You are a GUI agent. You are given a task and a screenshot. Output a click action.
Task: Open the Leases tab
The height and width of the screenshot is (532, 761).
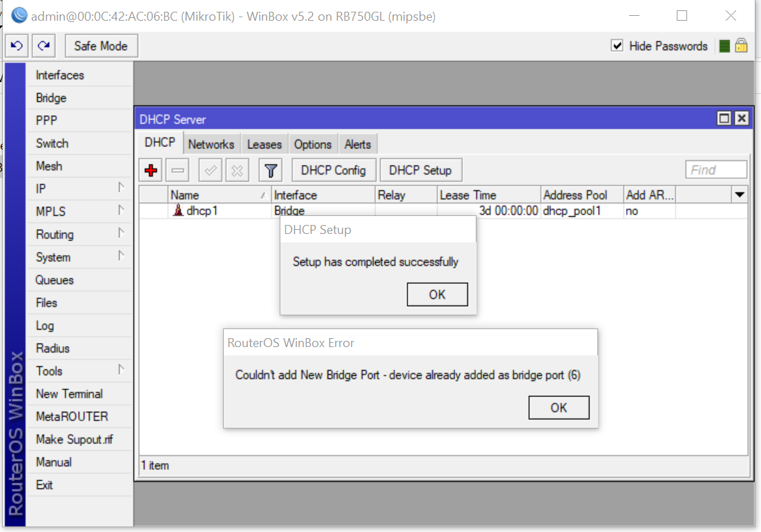pyautogui.click(x=264, y=144)
